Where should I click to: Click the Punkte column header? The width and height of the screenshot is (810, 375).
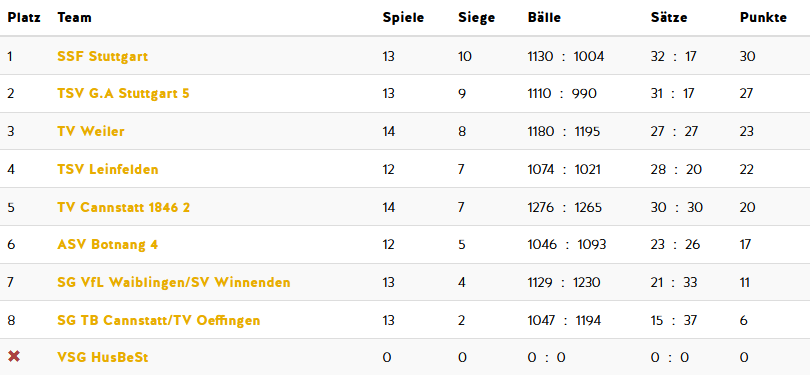tap(763, 18)
